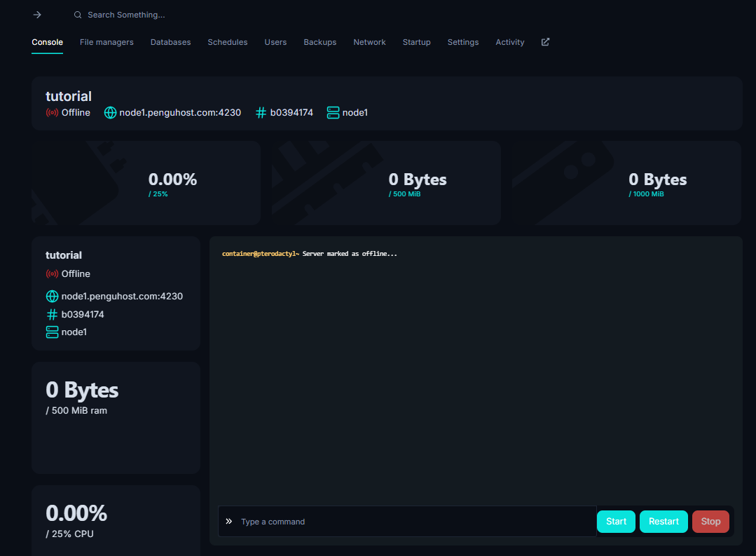Click the 0 Bytes / 500 MiB ram sidebar card
Viewport: 756px width, 556px height.
[116, 418]
